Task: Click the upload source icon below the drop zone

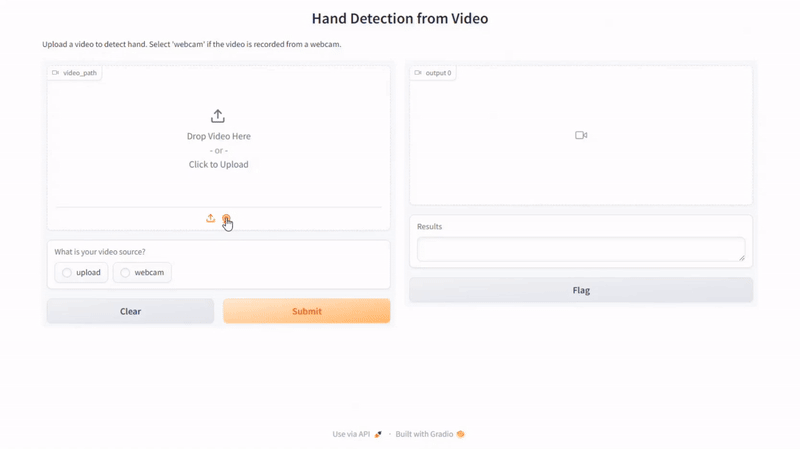Action: pyautogui.click(x=210, y=218)
